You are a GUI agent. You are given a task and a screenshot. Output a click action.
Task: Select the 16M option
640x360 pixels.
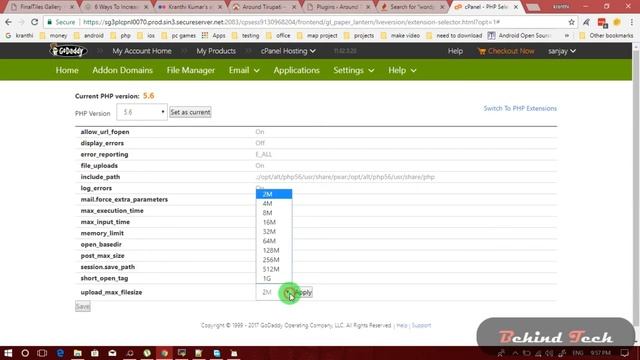pos(274,222)
